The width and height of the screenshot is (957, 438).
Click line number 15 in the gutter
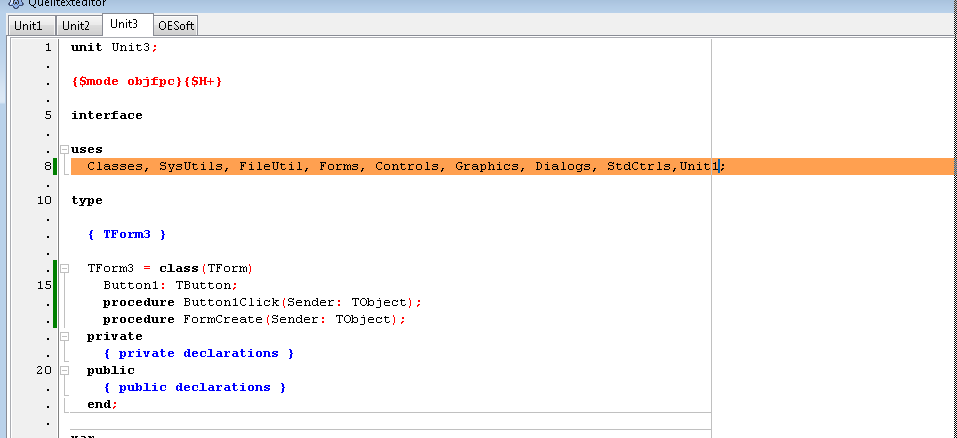coord(43,285)
